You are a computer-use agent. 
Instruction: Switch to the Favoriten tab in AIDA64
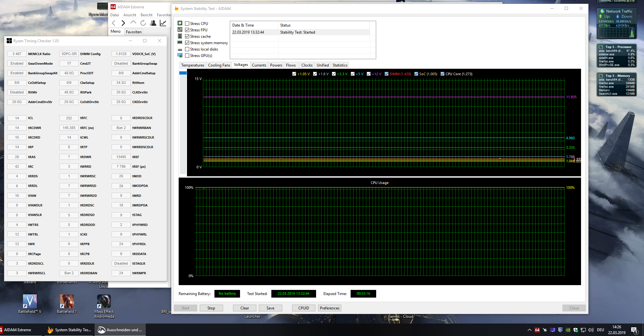(x=134, y=32)
